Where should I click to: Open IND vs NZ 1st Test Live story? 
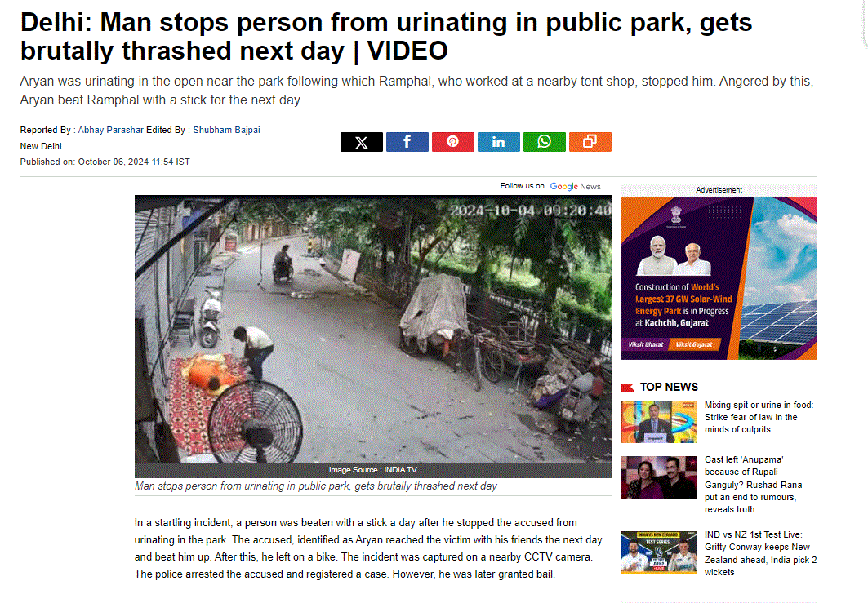click(x=760, y=553)
